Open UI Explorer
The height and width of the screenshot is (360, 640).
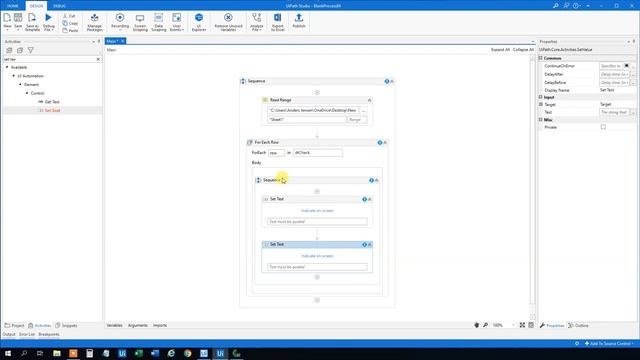[199, 22]
